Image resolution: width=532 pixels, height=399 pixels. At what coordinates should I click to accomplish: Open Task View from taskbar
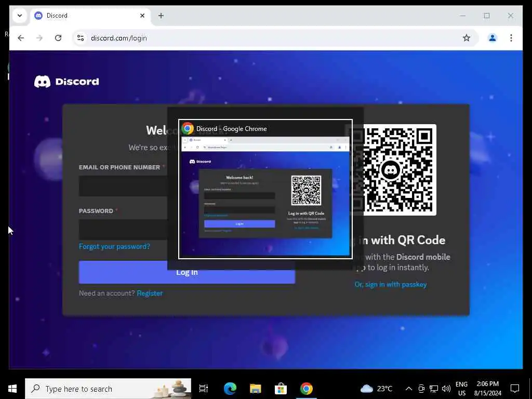point(204,389)
